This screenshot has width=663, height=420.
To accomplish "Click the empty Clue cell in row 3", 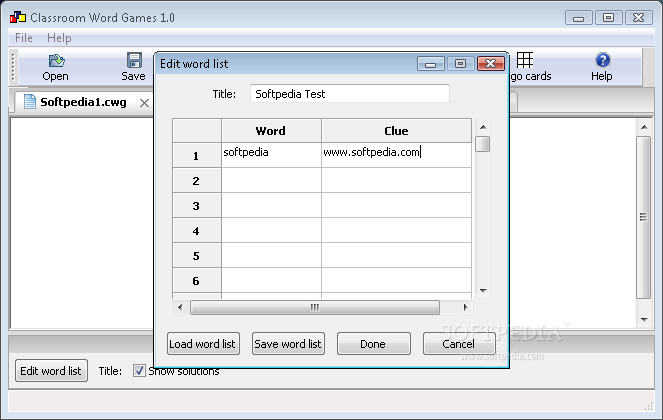I will 396,205.
